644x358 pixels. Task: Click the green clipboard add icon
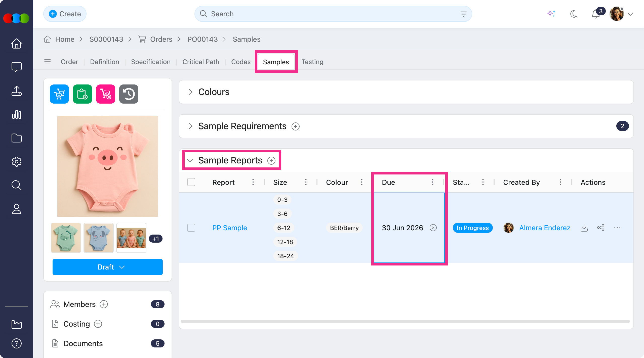(83, 94)
